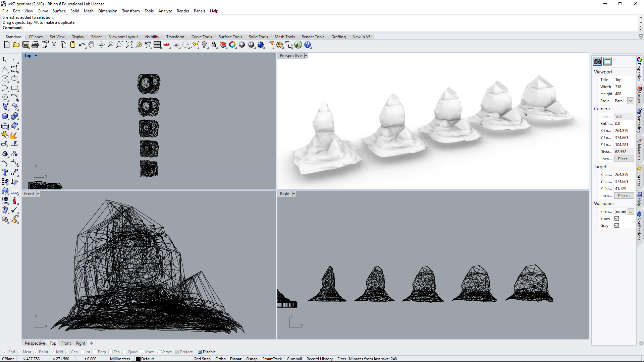The image size is (644, 362).
Task: Click the Zoom extents toolbar icon
Action: [x=129, y=45]
